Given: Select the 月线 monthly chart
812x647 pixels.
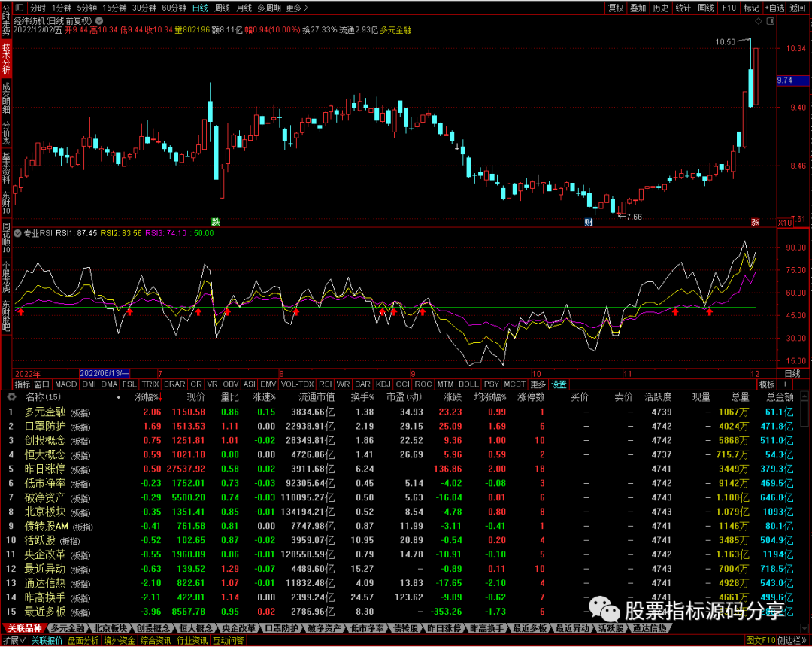Looking at the screenshot, I should click(x=244, y=8).
